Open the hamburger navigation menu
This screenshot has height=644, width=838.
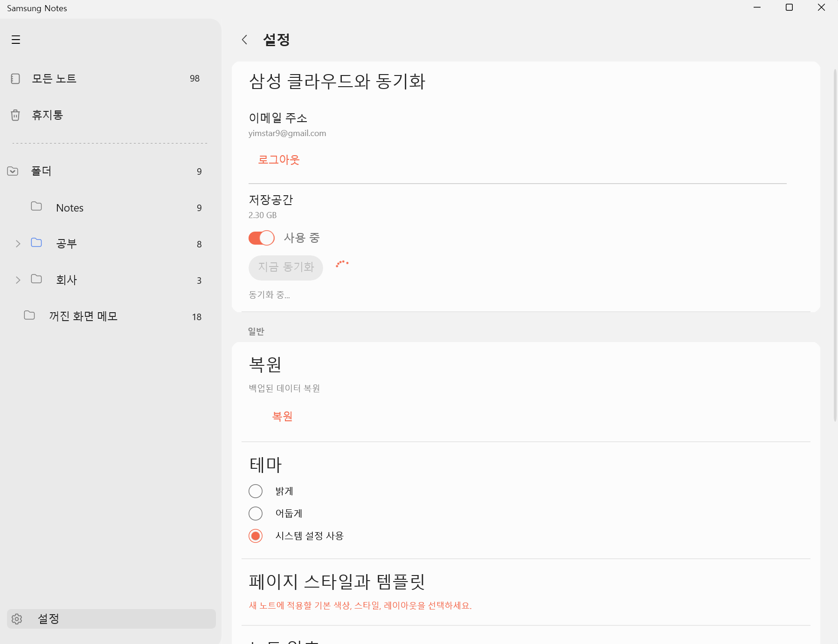[16, 40]
